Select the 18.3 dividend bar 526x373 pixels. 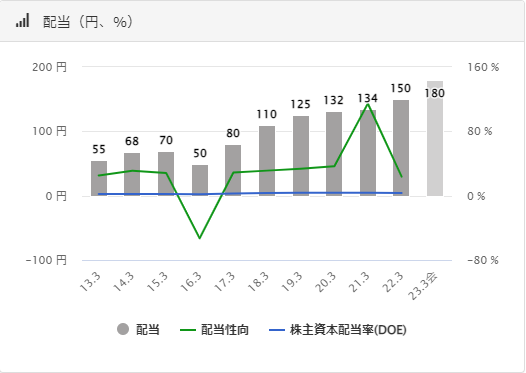click(x=267, y=161)
